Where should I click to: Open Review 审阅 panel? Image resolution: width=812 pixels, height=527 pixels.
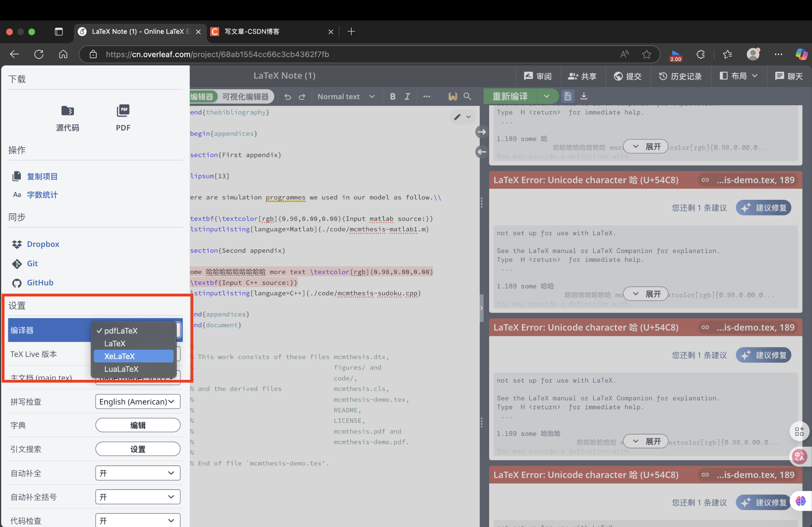[x=538, y=76]
